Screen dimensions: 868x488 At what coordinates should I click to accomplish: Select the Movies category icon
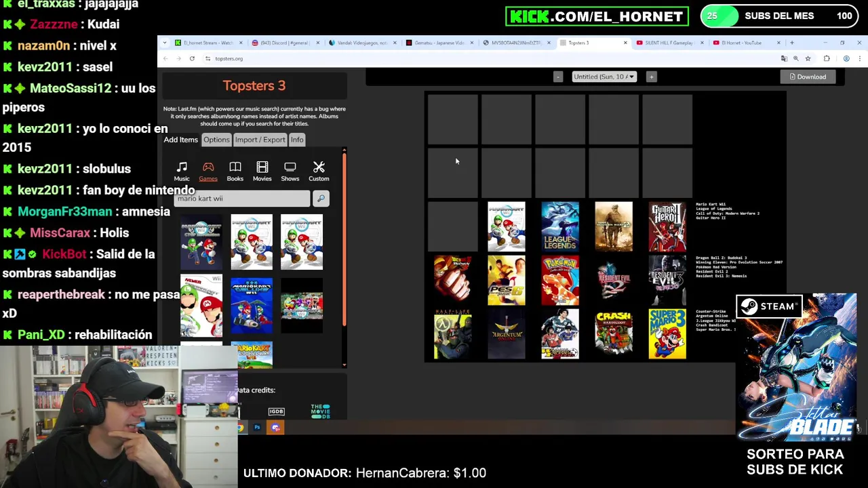coord(262,171)
